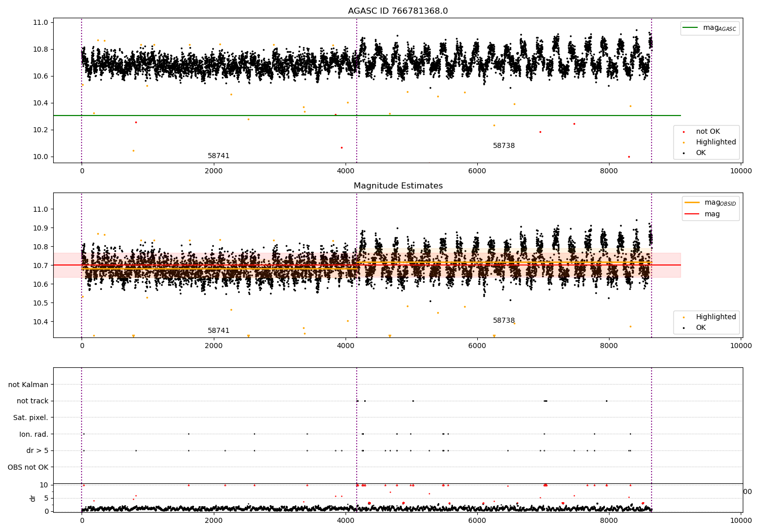Click the '58741' annotation in the AGASC plot
Image resolution: width=760 pixels, height=532 pixels.
pyautogui.click(x=218, y=156)
